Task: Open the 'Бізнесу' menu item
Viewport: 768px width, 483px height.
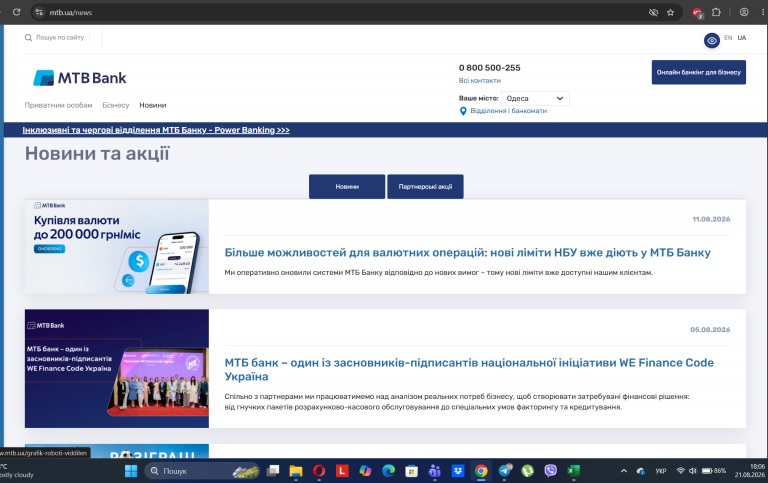Action: [x=116, y=105]
